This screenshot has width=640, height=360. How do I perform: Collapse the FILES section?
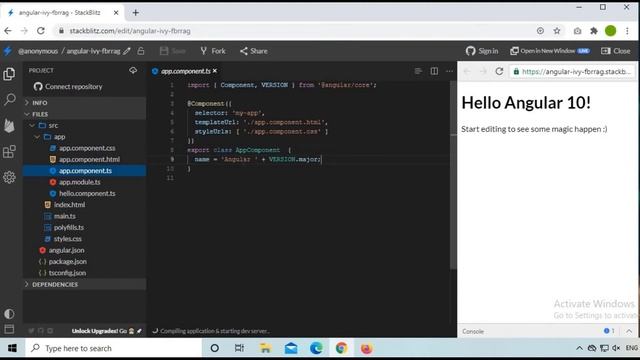click(84, 114)
